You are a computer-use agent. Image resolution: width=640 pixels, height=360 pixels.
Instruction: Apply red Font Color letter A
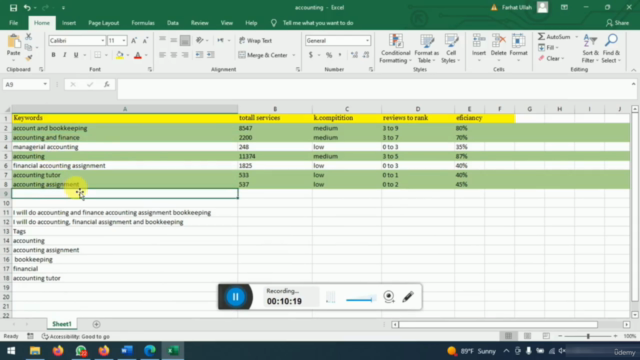coord(138,55)
